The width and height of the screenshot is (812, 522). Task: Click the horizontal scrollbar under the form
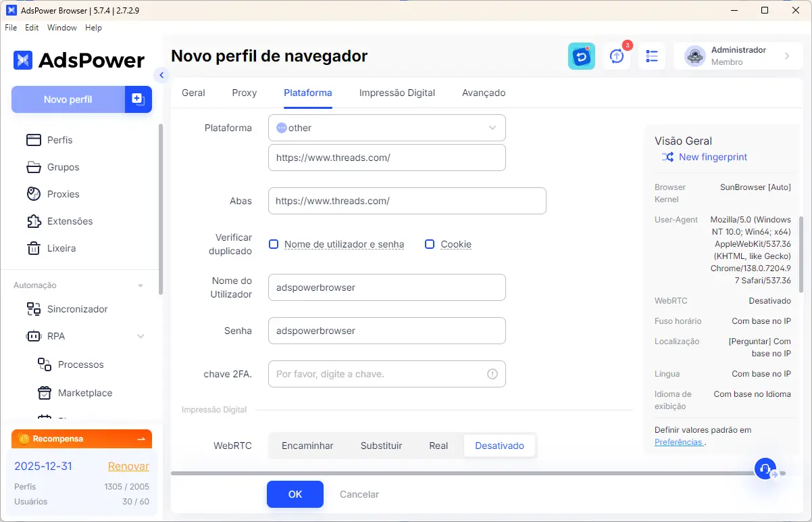(478, 473)
